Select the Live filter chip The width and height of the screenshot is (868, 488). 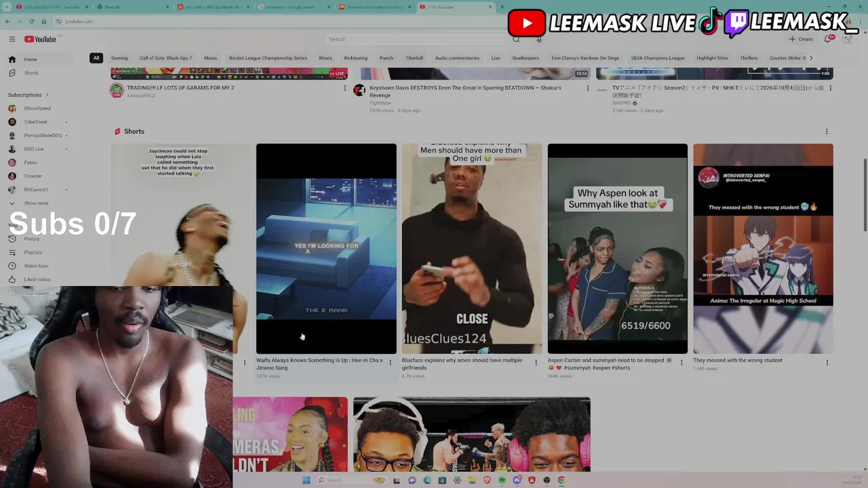(x=496, y=58)
